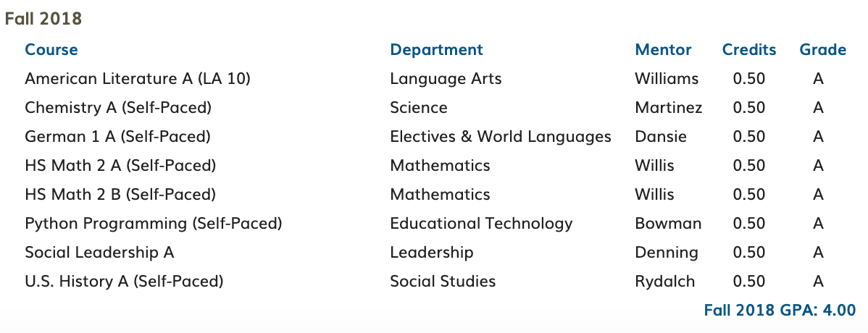Click mentor name Williams
This screenshot has height=333, width=868.
click(x=667, y=79)
